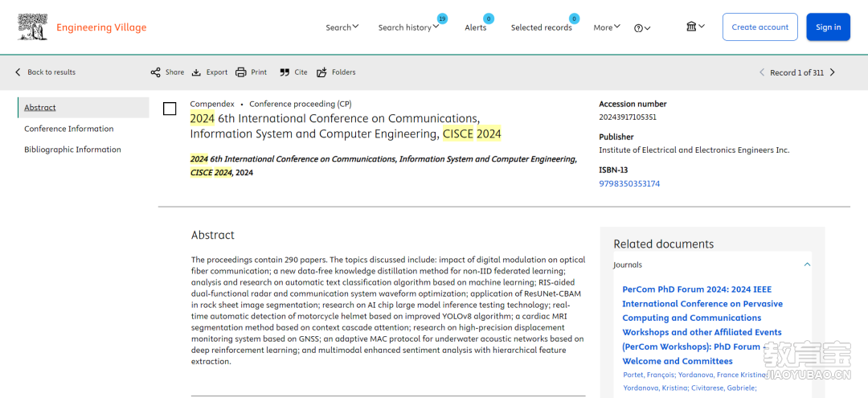The height and width of the screenshot is (398, 868).
Task: Click the Record 1 of 311 label
Action: (796, 72)
